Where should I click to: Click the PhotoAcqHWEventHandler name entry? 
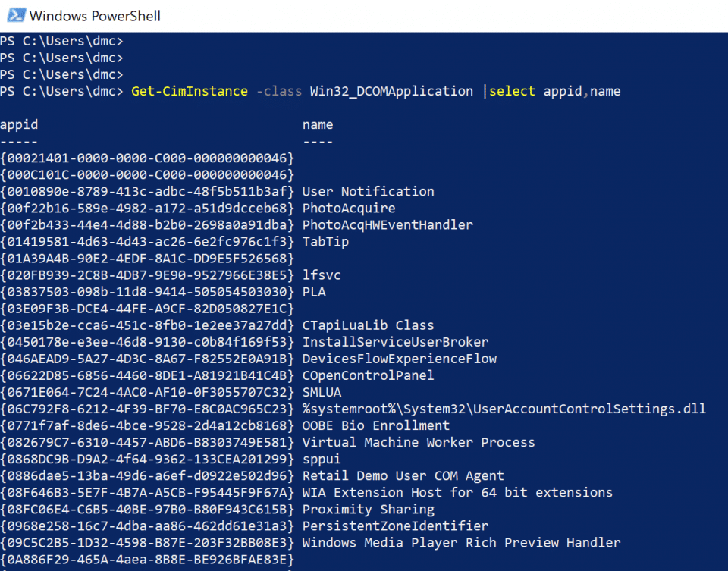tap(388, 225)
